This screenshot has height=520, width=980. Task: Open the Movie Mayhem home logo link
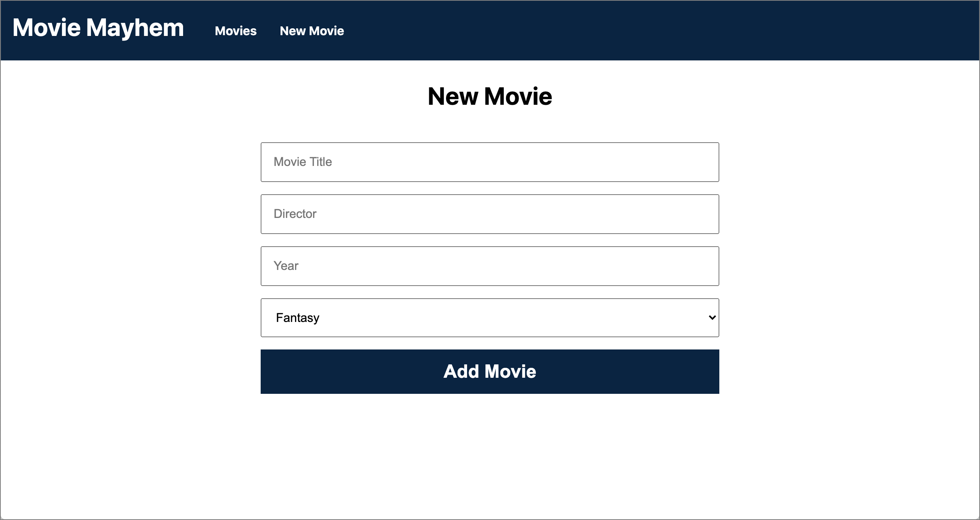[98, 28]
